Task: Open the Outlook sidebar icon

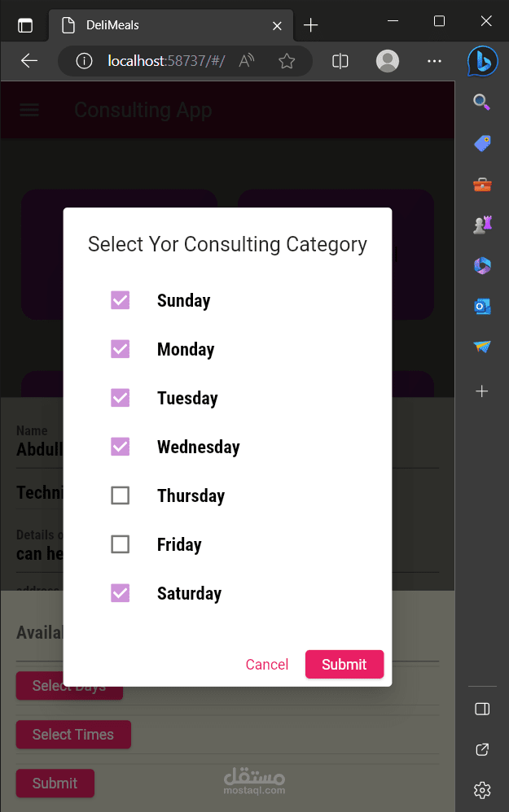Action: click(x=482, y=306)
